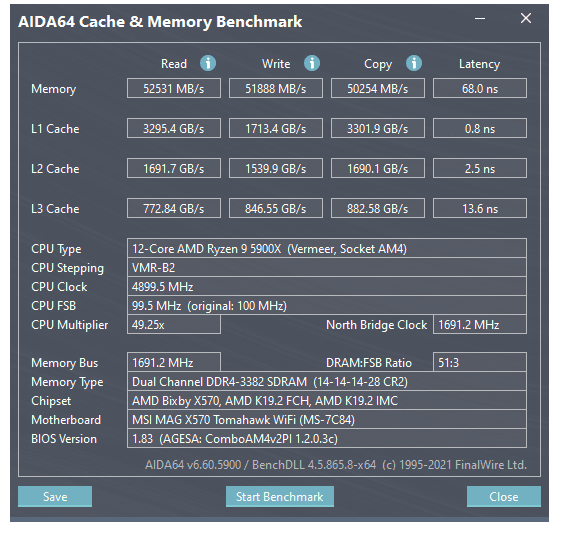Click the Memory Latency 68.0 ns box

[x=480, y=88]
